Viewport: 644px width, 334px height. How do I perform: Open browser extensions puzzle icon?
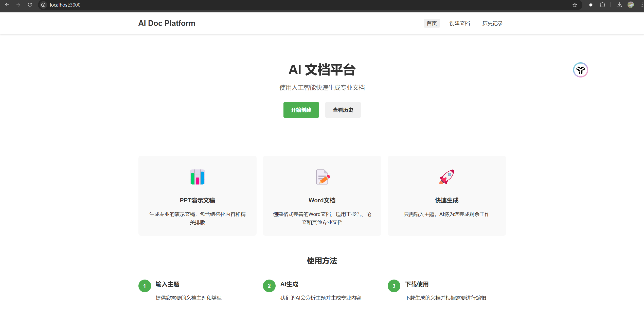tap(602, 5)
